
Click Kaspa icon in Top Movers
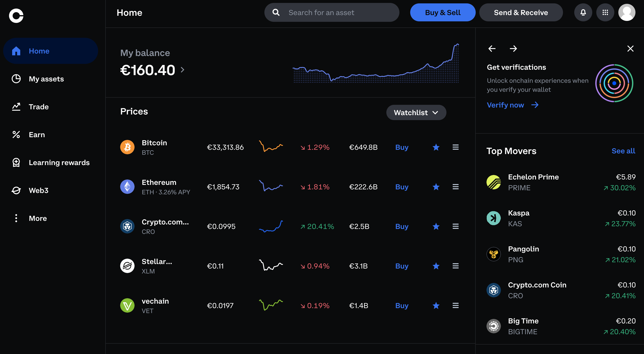493,218
